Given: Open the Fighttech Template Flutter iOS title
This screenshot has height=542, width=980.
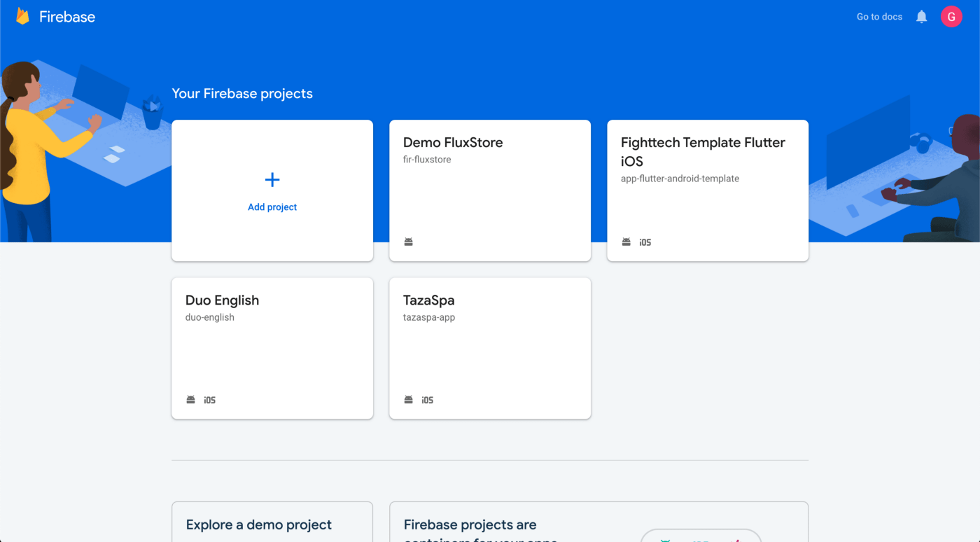Looking at the screenshot, I should click(x=703, y=151).
